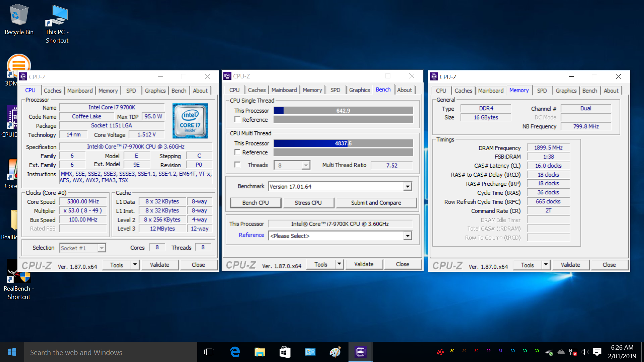Click Submit and Compare button
Image resolution: width=644 pixels, height=362 pixels.
pos(376,202)
